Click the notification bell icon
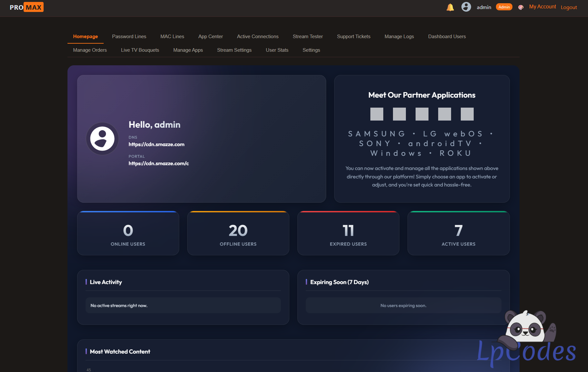This screenshot has height=372, width=588. 450,7
